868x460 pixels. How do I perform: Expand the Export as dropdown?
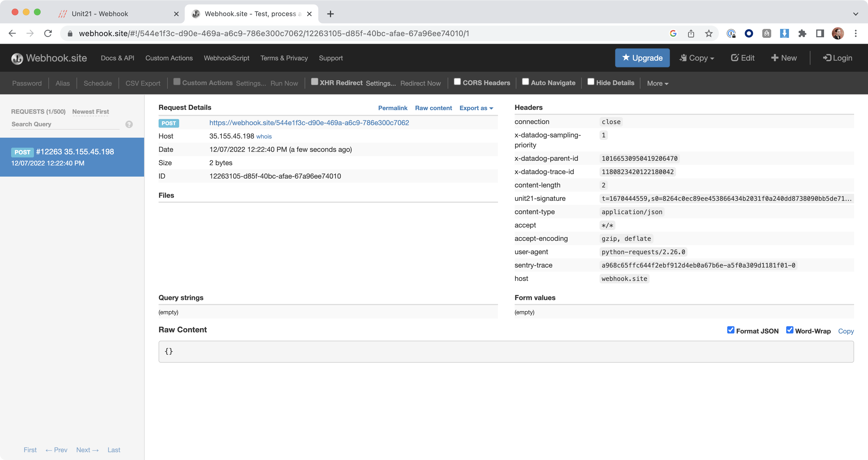tap(476, 108)
